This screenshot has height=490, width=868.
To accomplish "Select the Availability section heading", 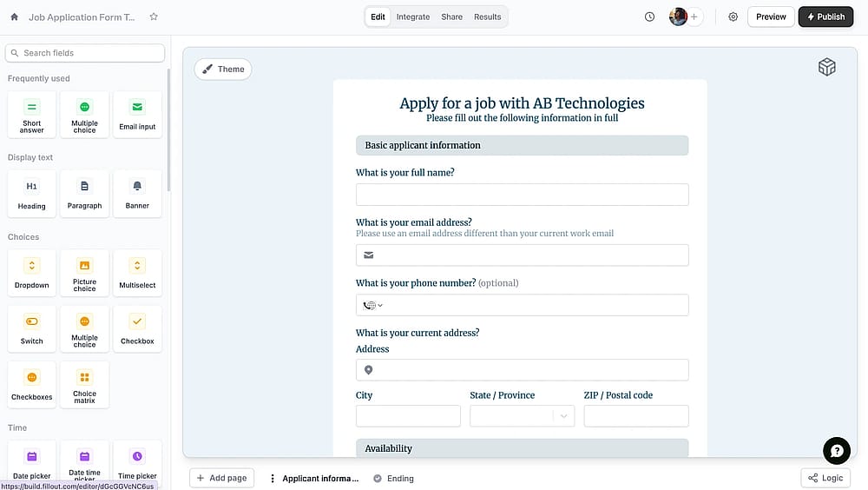I will (522, 448).
